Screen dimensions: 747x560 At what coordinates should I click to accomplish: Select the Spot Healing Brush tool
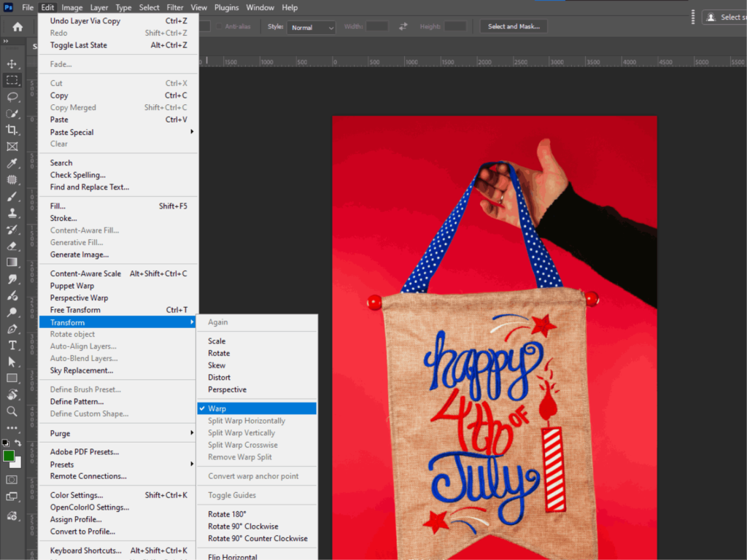pyautogui.click(x=12, y=180)
